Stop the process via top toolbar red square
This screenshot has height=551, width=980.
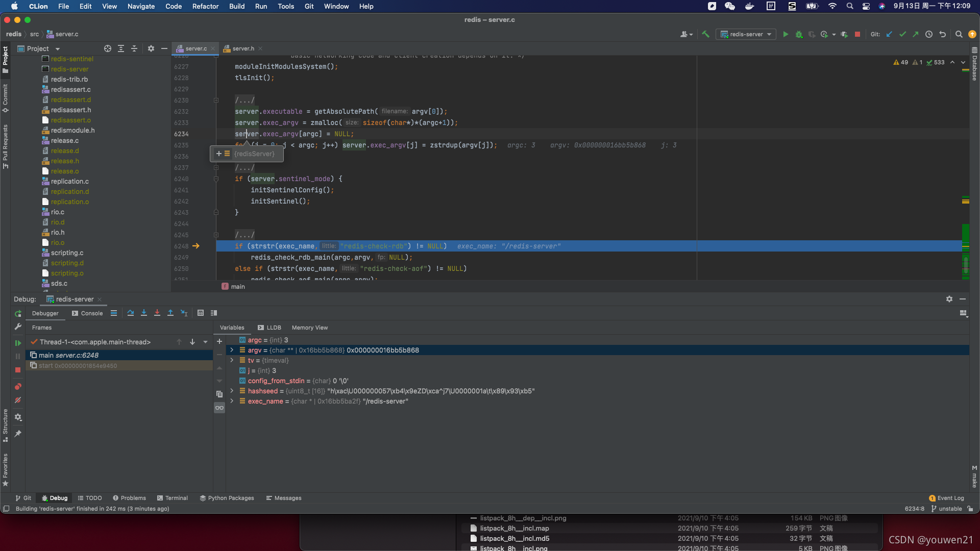pos(857,34)
